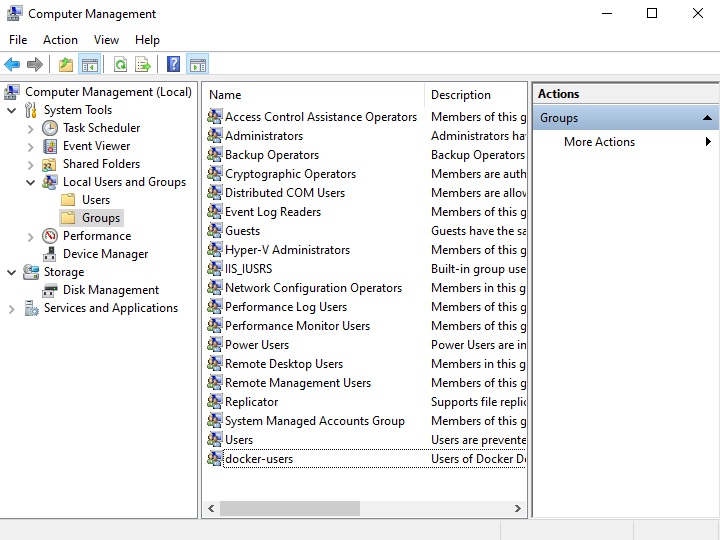Toggle the Show/Hide Action Pane button
720x540 pixels.
coord(197,65)
